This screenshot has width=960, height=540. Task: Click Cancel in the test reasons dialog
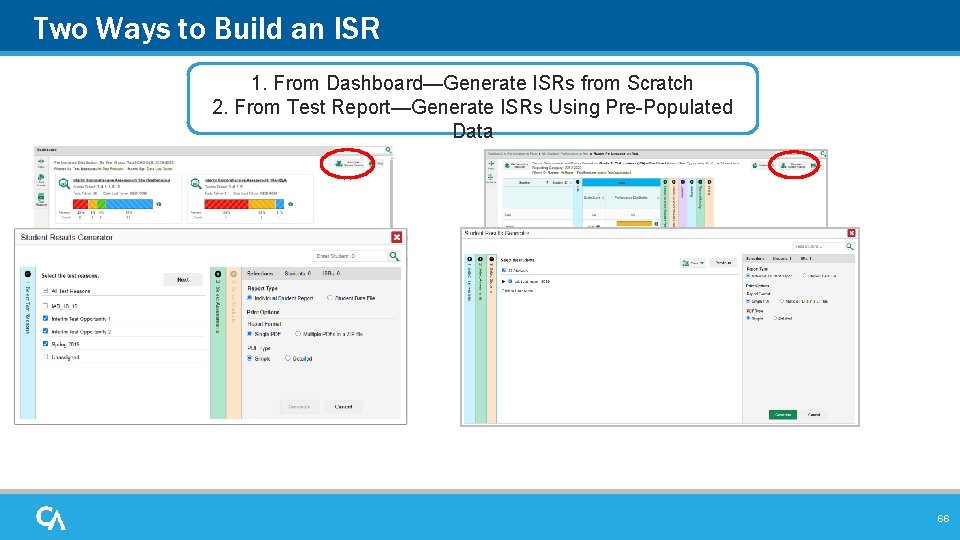[x=343, y=407]
